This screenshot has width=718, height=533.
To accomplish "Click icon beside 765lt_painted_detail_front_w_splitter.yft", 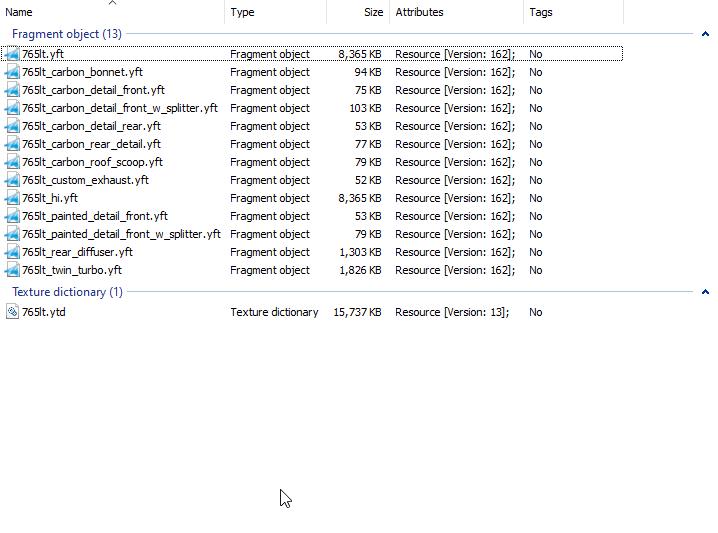I will [x=12, y=234].
